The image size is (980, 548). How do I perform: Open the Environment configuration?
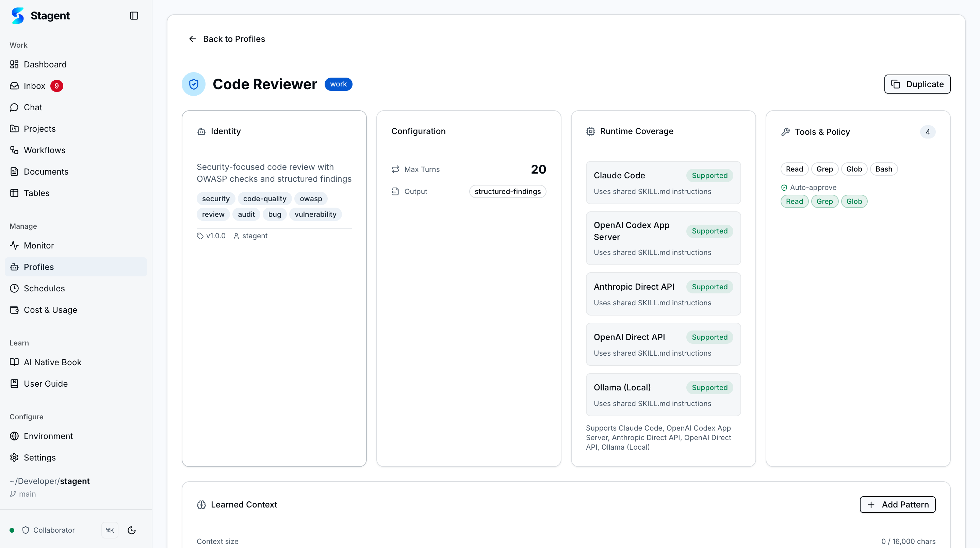48,436
